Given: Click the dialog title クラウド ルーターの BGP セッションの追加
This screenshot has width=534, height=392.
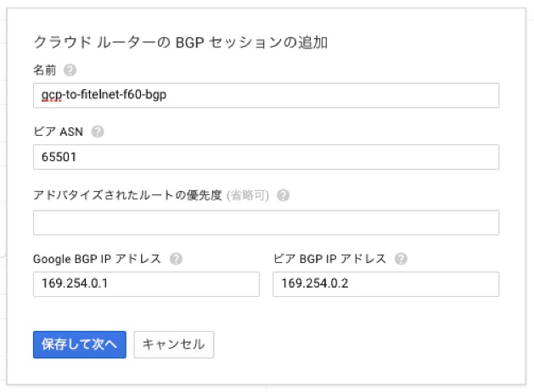Looking at the screenshot, I should click(x=180, y=42).
